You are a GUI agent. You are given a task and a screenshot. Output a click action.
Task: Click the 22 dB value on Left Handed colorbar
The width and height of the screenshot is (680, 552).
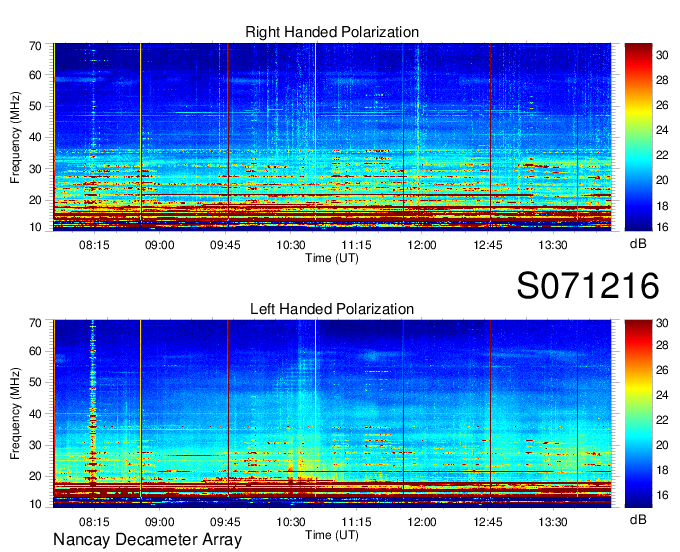tap(662, 420)
